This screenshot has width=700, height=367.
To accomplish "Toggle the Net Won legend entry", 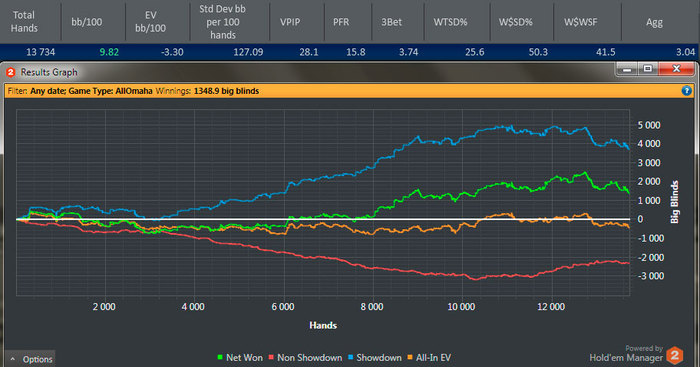I will (240, 358).
